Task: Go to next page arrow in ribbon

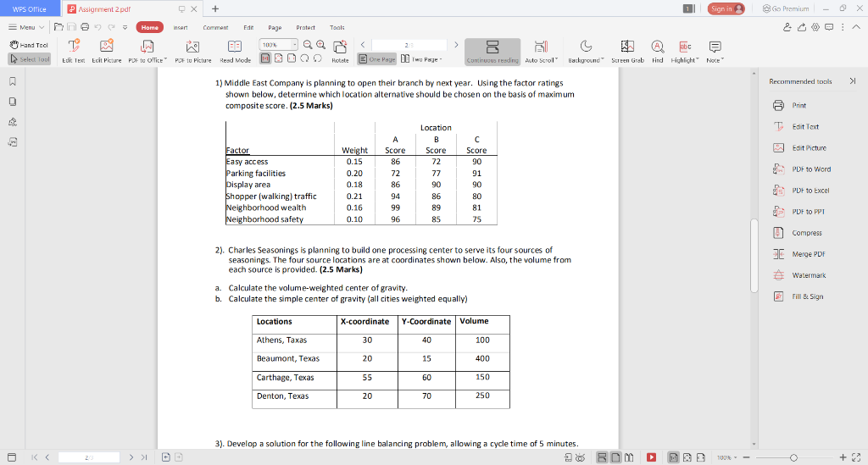Action: [x=456, y=45]
